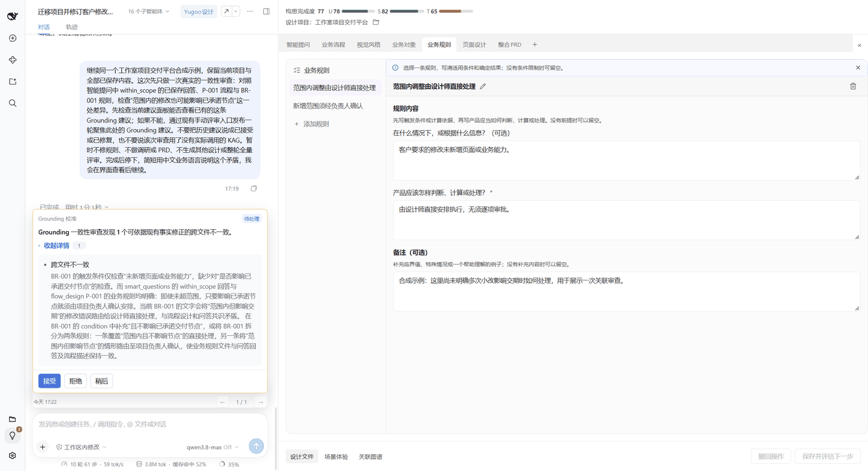868x471 pixels.
Task: Open settings gear in sidebar
Action: [12, 455]
